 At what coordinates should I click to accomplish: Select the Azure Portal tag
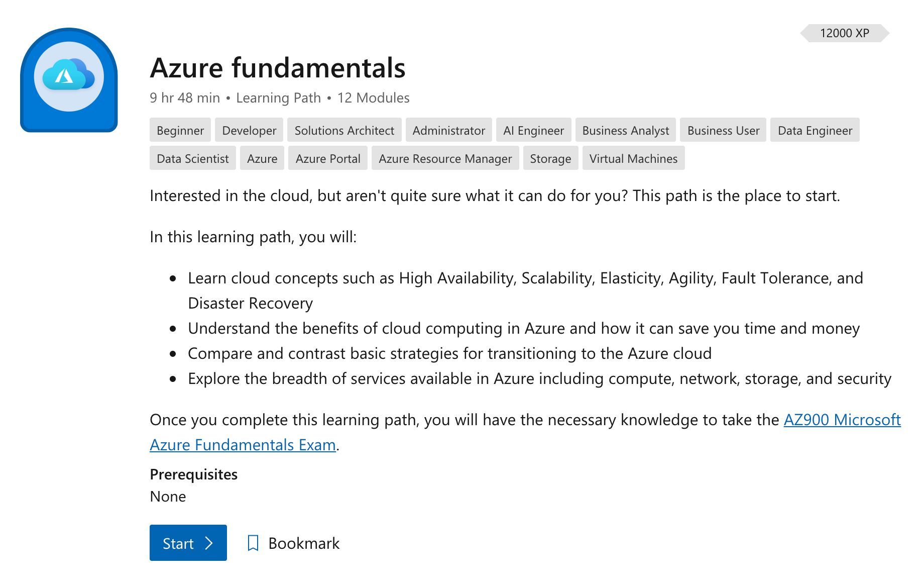click(x=327, y=158)
